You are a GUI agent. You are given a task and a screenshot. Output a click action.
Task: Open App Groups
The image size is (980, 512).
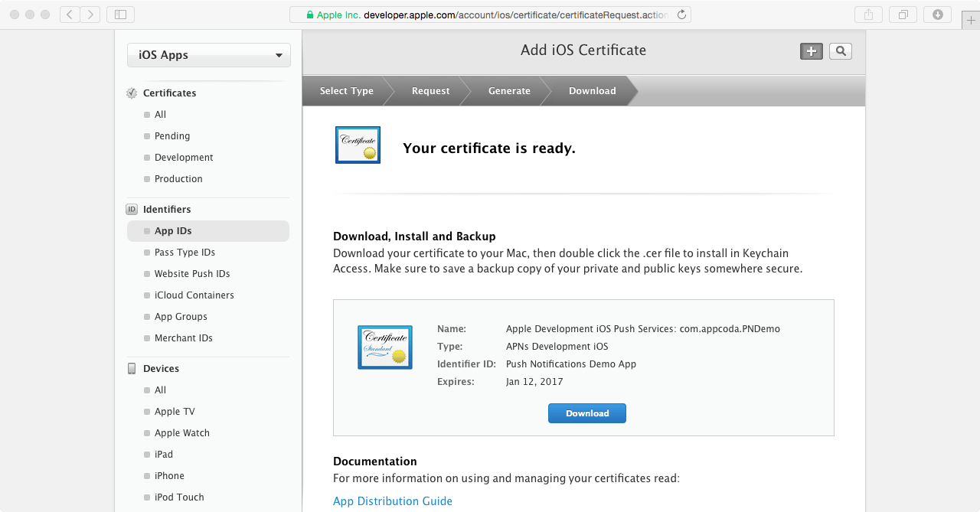click(181, 317)
